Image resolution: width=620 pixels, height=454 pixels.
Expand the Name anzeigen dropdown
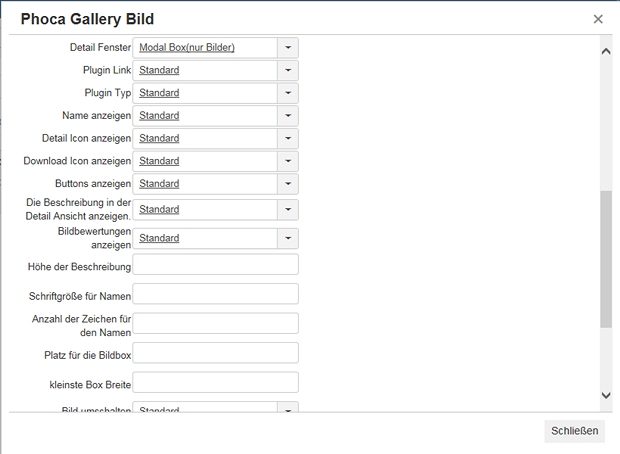[x=287, y=116]
